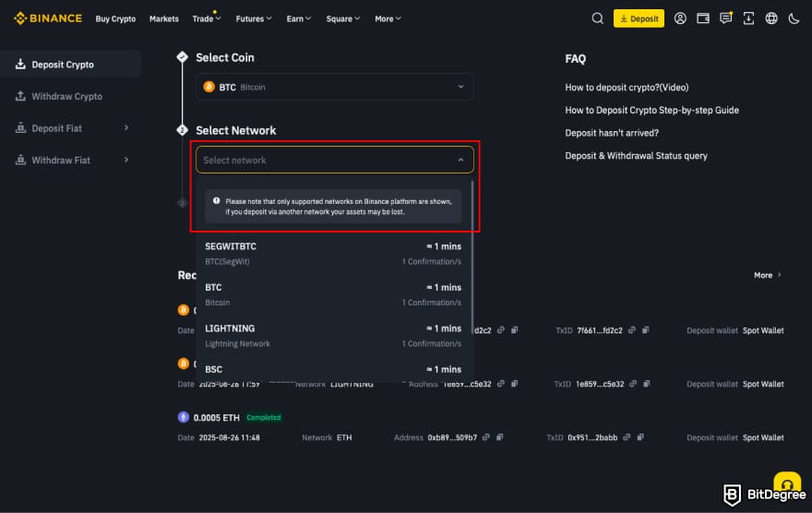Open How to deposit crypto video link
The image size is (812, 513).
(627, 88)
